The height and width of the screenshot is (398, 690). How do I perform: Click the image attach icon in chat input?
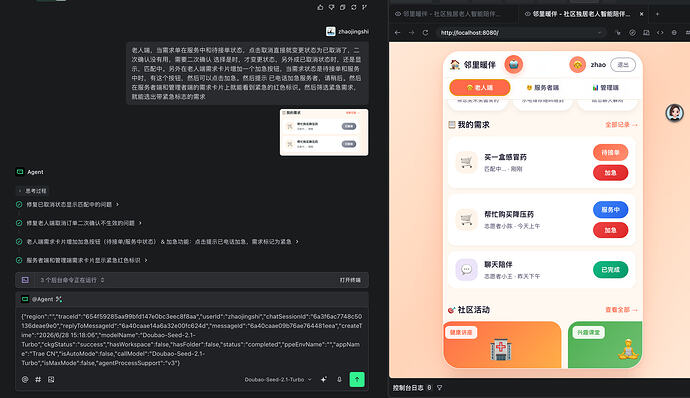51,379
